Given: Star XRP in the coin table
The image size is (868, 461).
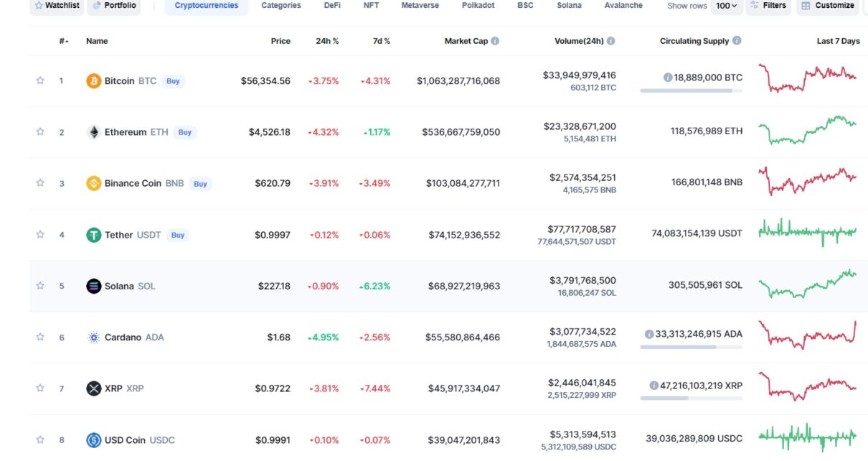Looking at the screenshot, I should point(40,388).
